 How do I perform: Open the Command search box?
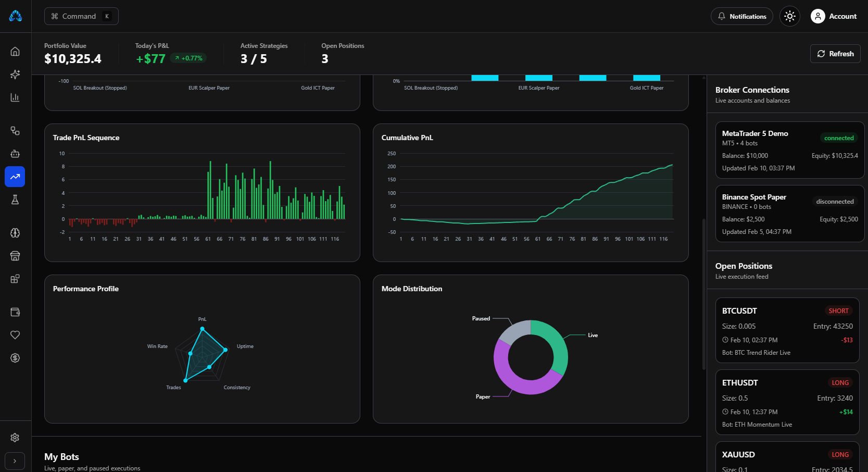81,16
